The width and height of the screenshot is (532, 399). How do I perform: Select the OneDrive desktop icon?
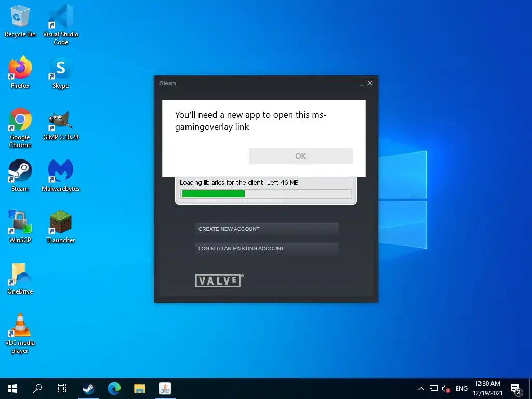click(x=20, y=278)
